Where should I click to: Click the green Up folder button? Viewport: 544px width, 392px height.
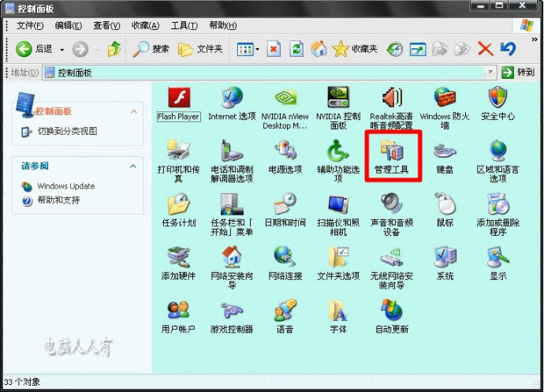click(x=114, y=49)
